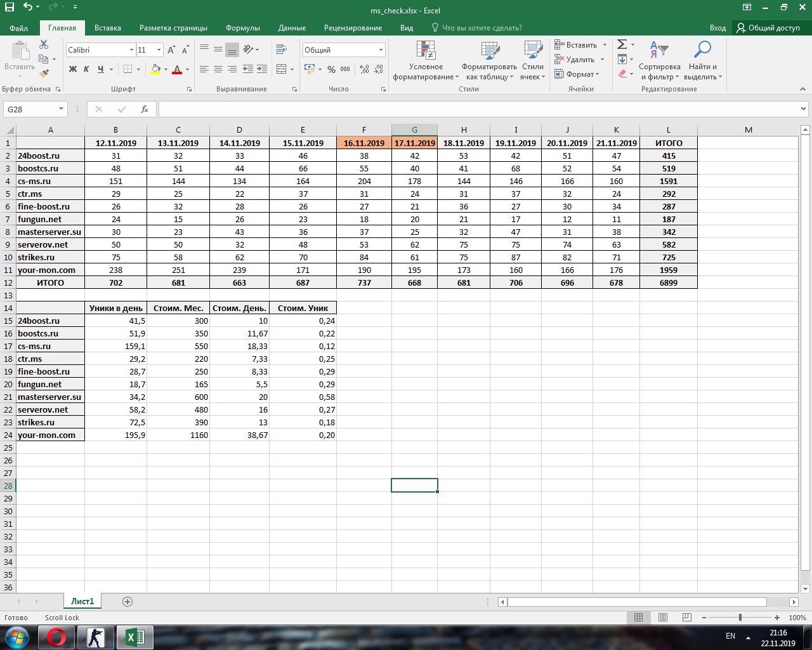The width and height of the screenshot is (812, 650).
Task: Save the workbook from the quick access toolbar
Action: [x=9, y=7]
